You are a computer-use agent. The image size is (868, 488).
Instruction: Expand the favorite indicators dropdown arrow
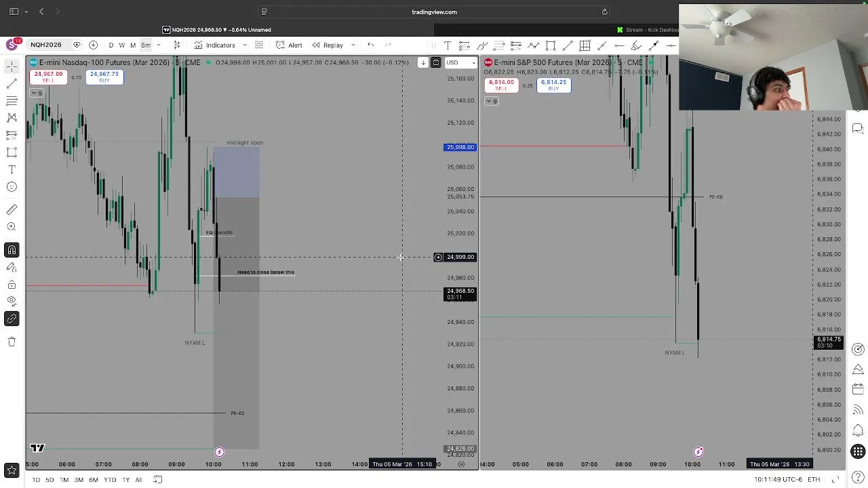(245, 45)
